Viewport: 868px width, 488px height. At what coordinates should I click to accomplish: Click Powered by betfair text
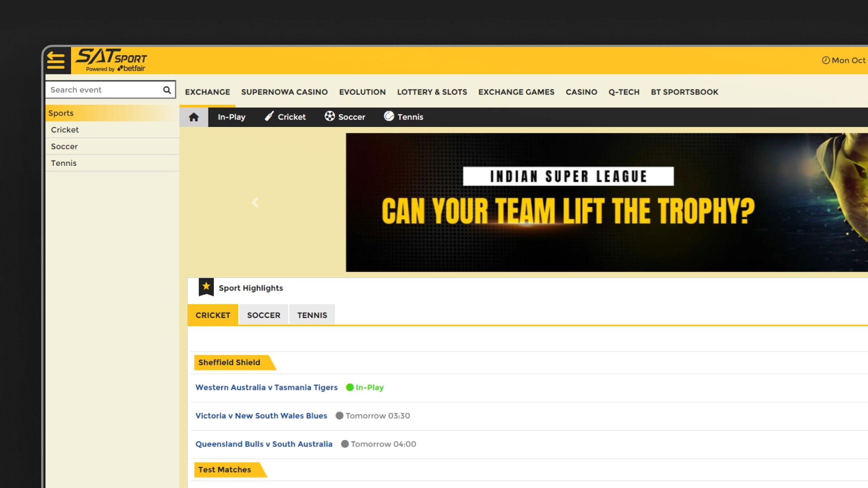point(116,69)
